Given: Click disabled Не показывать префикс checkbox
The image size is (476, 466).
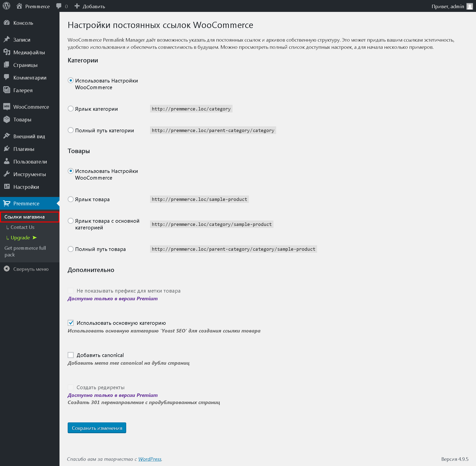Looking at the screenshot, I should pyautogui.click(x=71, y=291).
